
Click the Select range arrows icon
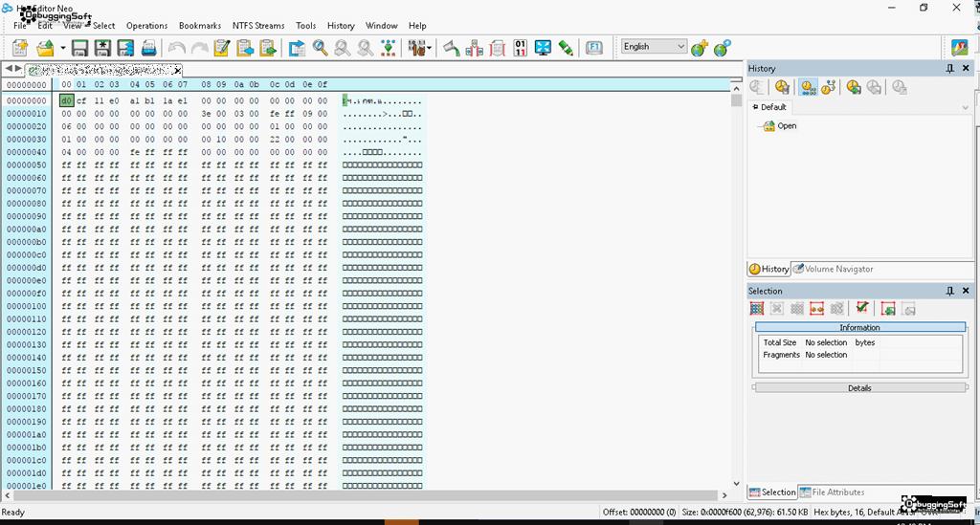(816, 308)
